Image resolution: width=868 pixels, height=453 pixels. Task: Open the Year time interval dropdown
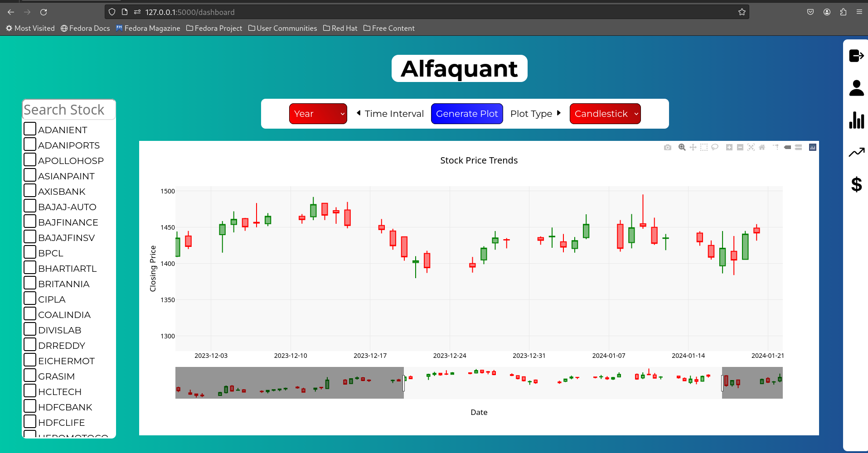click(318, 114)
